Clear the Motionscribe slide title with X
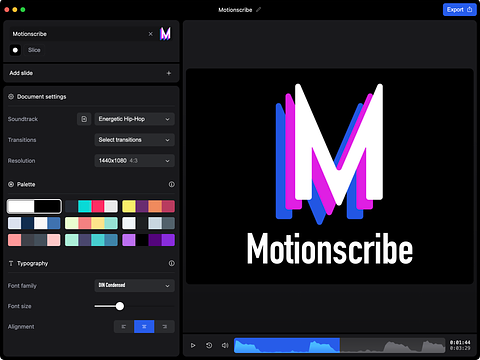Image resolution: width=480 pixels, height=360 pixels. (x=151, y=34)
